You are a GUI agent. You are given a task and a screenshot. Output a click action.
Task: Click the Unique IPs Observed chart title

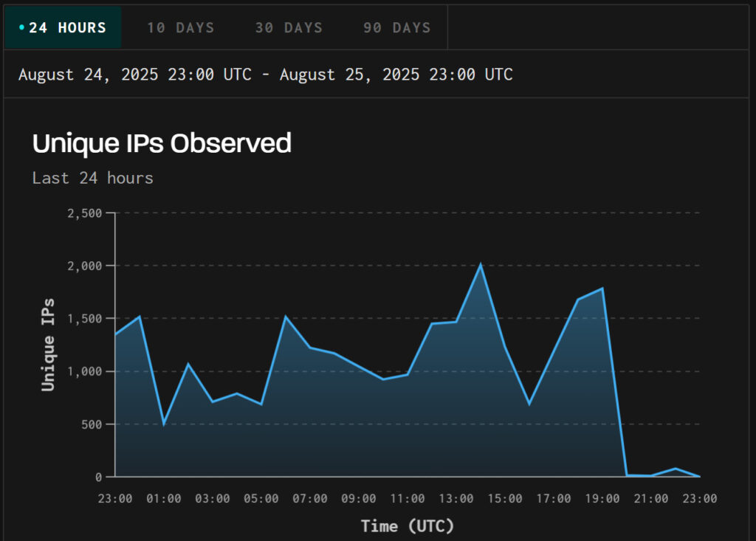162,143
